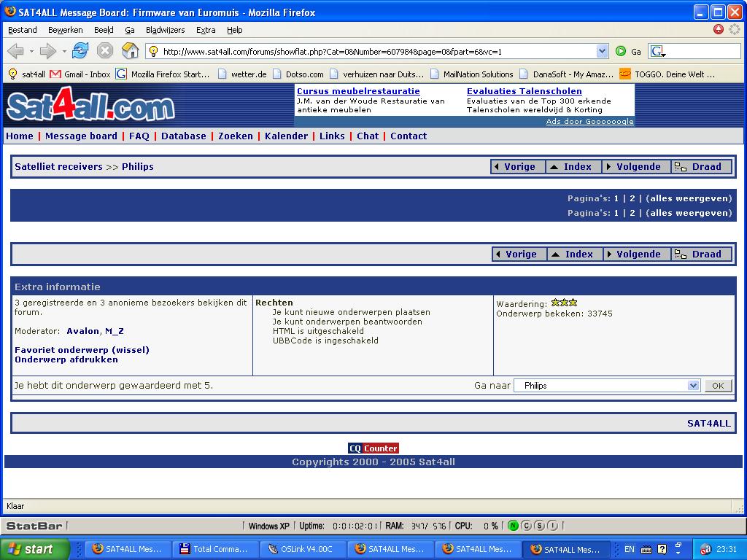Click the Windows start button
Viewport: 747px width, 560px height.
point(34,549)
